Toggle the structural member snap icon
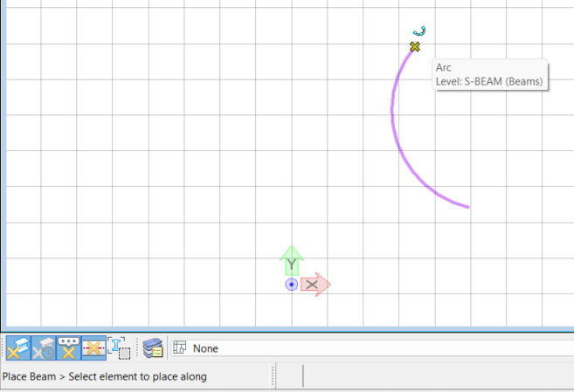This screenshot has height=392, width=574. click(18, 348)
